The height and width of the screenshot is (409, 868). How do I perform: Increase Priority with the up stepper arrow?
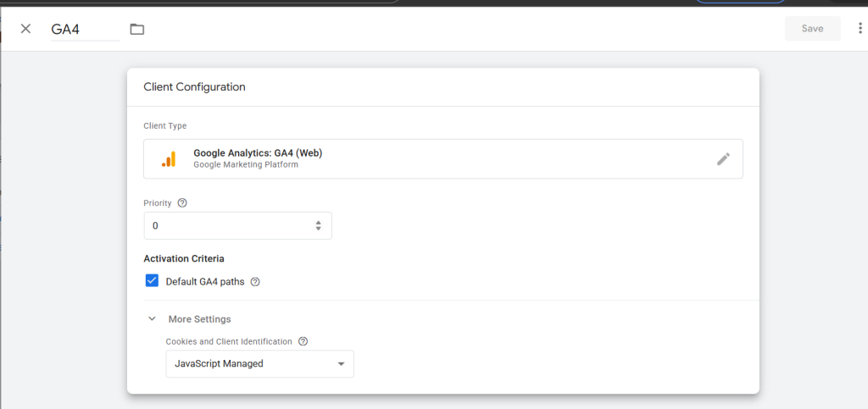(318, 223)
